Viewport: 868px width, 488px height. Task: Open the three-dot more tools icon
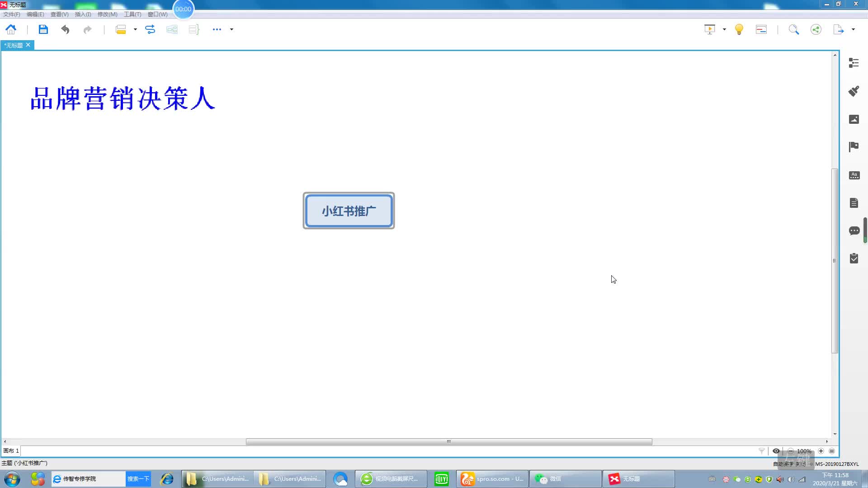coord(217,29)
